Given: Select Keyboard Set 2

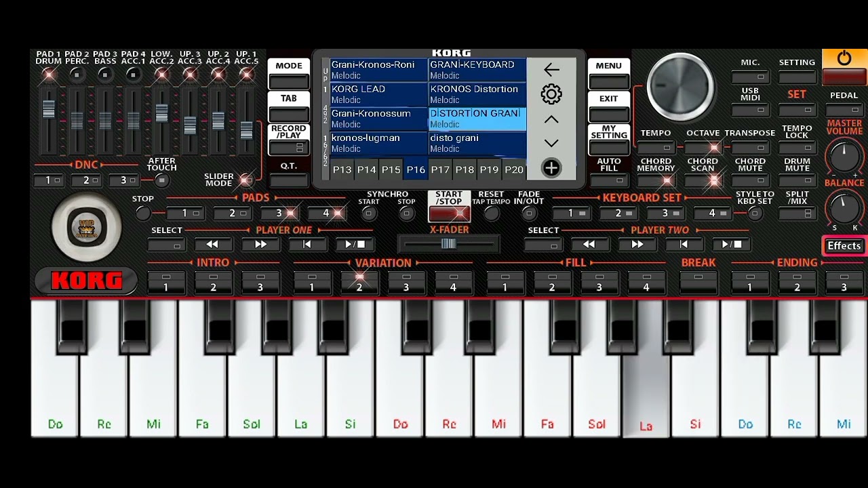Looking at the screenshot, I should [618, 213].
